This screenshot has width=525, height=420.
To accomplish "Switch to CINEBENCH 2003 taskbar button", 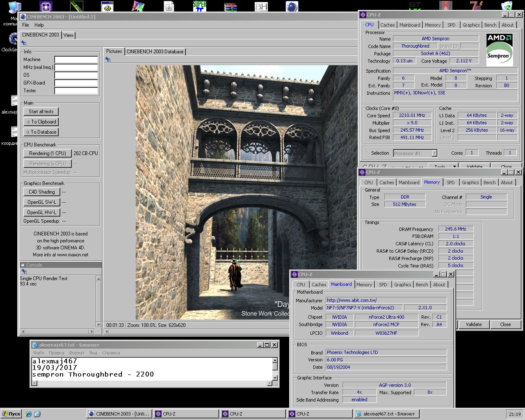I will [x=119, y=414].
